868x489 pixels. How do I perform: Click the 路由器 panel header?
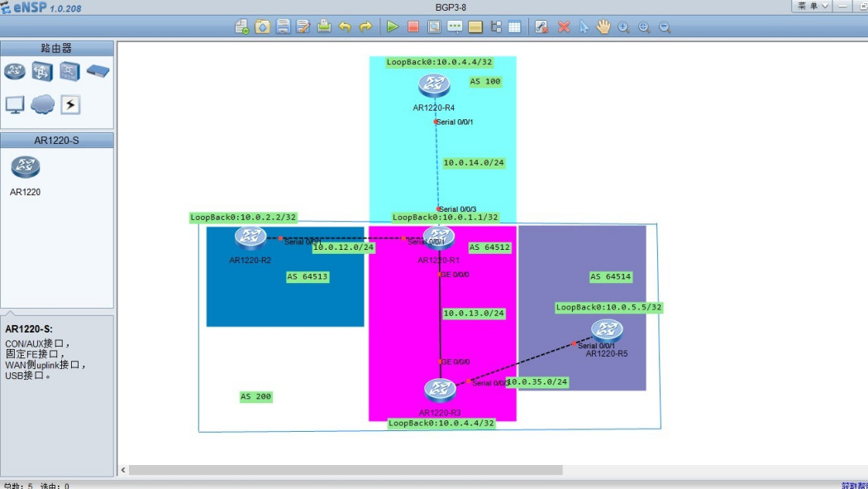56,48
